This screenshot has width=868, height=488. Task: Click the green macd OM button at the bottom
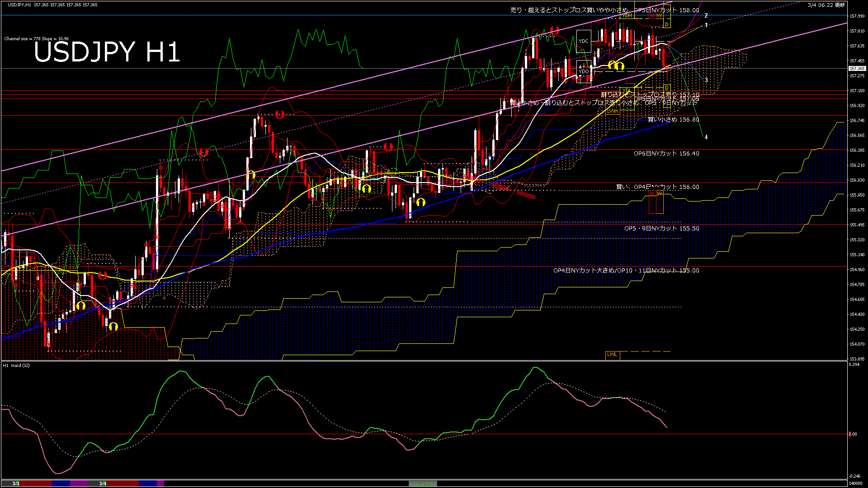coord(423,484)
